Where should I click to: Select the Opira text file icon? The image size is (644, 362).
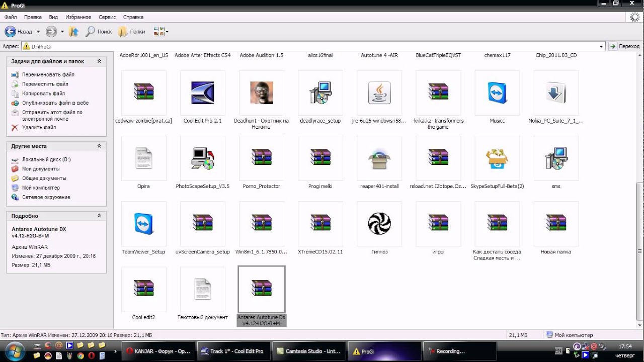[x=143, y=158]
